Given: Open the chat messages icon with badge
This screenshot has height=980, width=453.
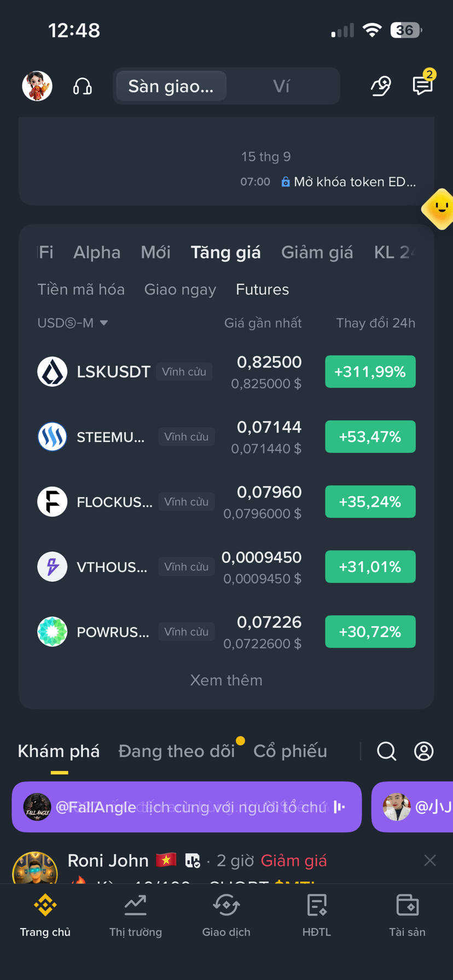Looking at the screenshot, I should pos(423,85).
